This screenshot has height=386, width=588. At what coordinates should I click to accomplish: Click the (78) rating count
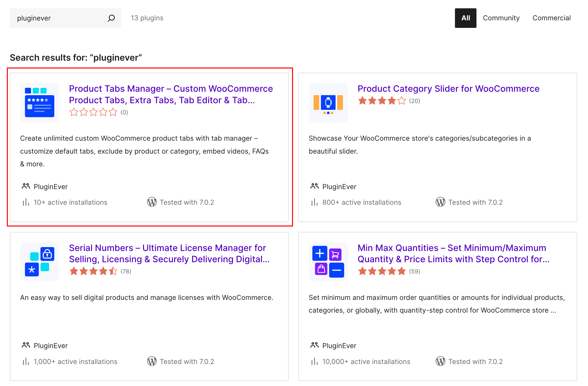click(126, 271)
